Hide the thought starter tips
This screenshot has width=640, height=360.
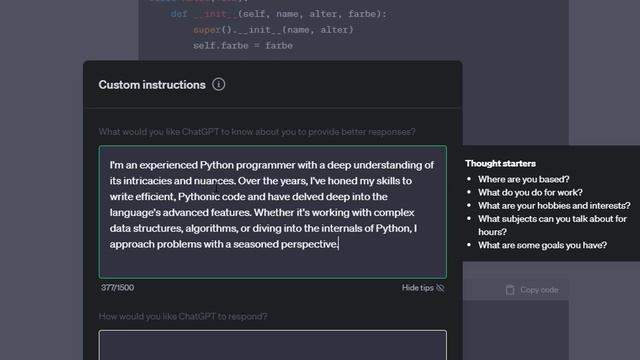click(423, 288)
